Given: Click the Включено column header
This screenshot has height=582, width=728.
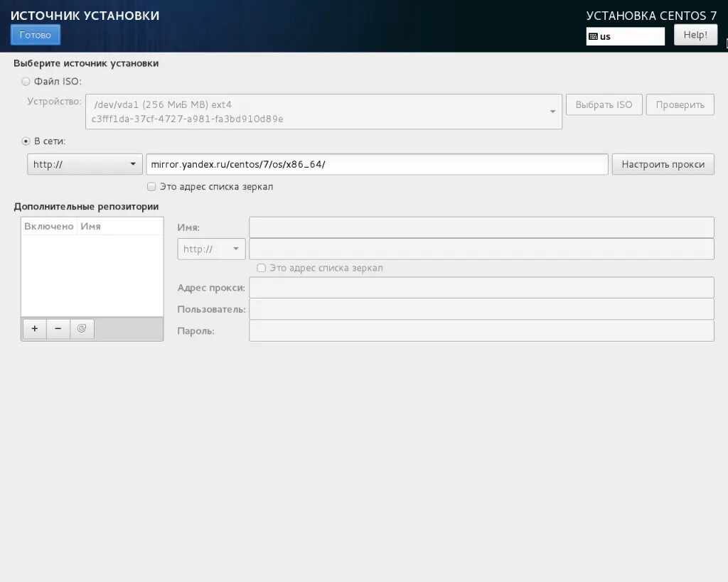Looking at the screenshot, I should (49, 227).
